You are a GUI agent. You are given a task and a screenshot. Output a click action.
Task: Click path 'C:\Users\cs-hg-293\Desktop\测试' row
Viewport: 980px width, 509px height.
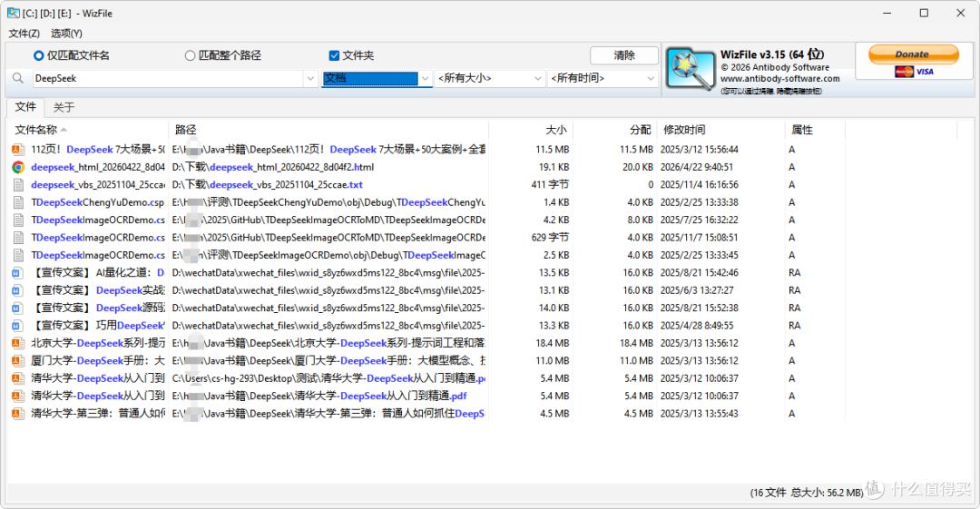tap(328, 378)
